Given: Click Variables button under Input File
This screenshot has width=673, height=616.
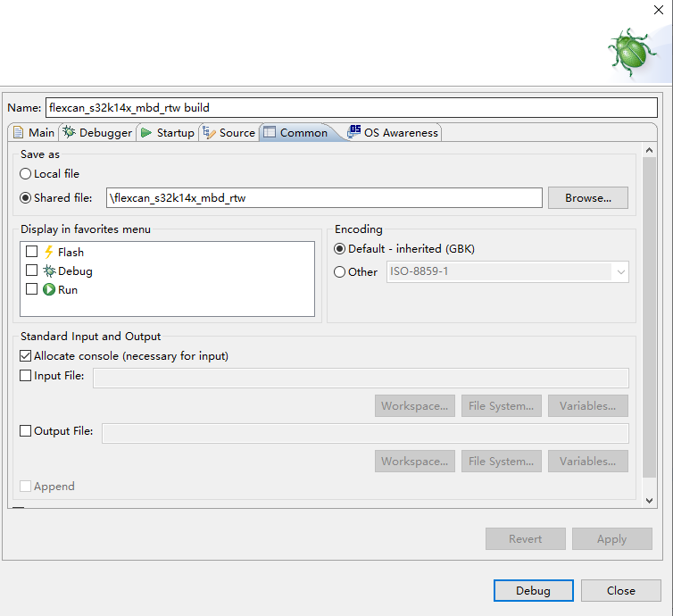Looking at the screenshot, I should coord(588,405).
